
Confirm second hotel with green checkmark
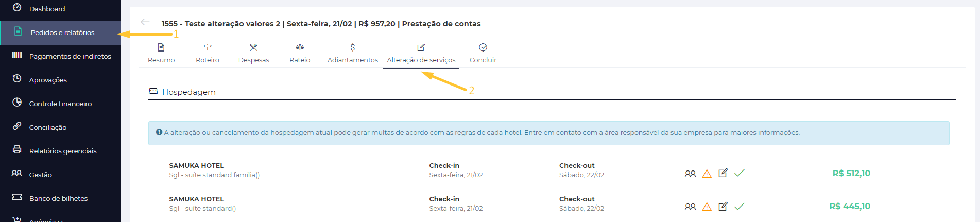click(740, 206)
